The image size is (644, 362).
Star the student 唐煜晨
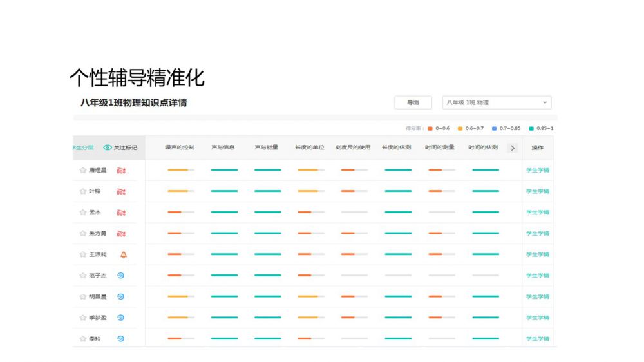click(x=82, y=171)
